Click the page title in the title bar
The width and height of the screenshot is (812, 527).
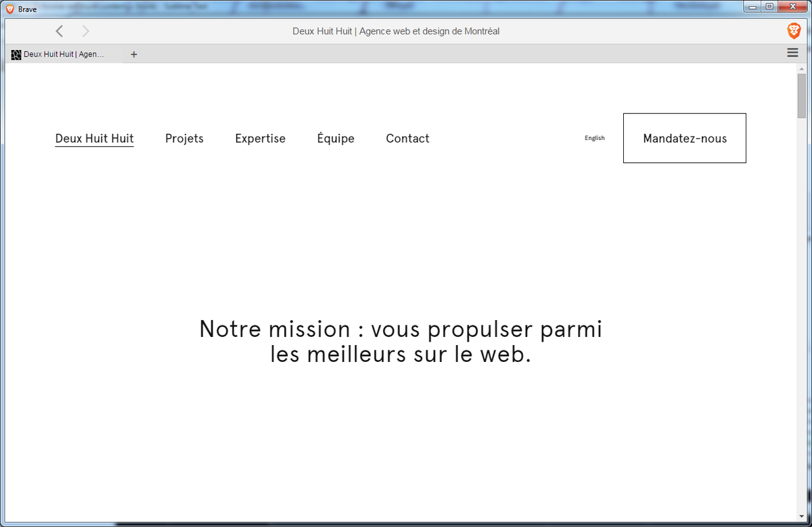[x=396, y=30]
